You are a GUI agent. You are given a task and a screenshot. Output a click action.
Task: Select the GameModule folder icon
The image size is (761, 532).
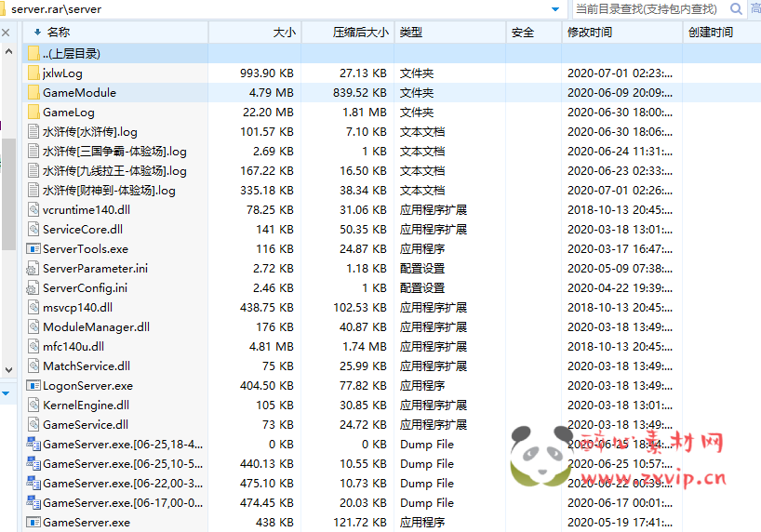tap(33, 93)
